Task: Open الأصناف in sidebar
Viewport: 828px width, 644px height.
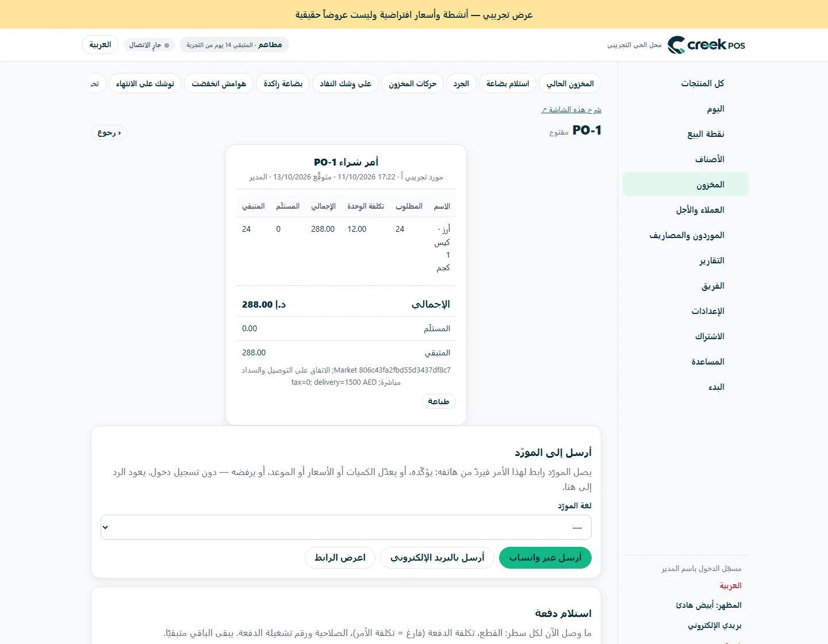Action: (x=685, y=159)
